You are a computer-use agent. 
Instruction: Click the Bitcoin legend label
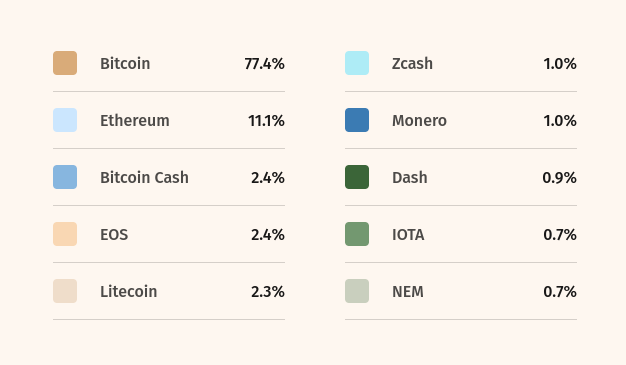[125, 63]
